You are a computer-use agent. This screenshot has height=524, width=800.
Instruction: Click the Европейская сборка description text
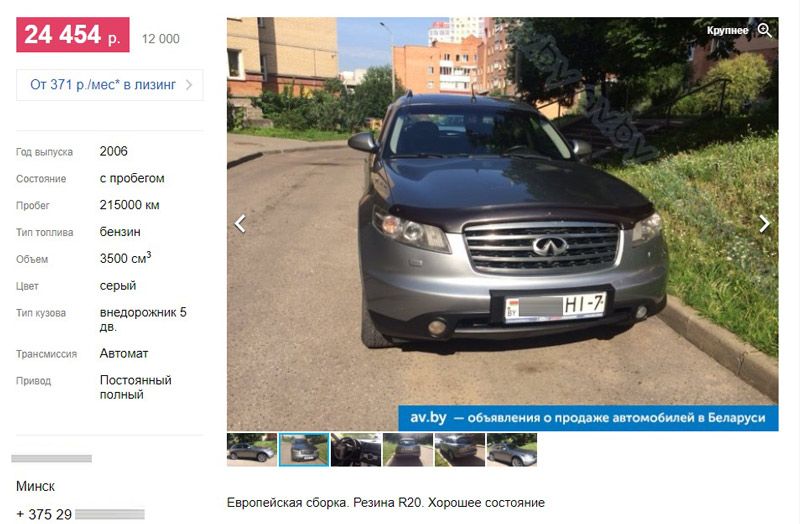pyautogui.click(x=386, y=503)
